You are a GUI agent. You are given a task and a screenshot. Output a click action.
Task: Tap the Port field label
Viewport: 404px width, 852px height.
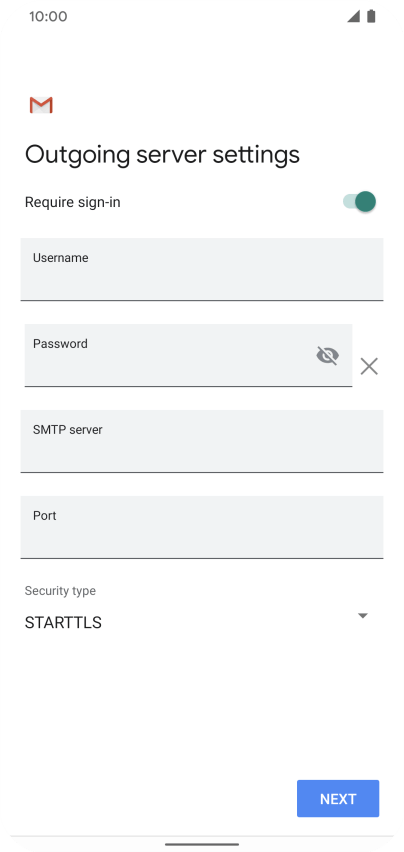pos(45,516)
